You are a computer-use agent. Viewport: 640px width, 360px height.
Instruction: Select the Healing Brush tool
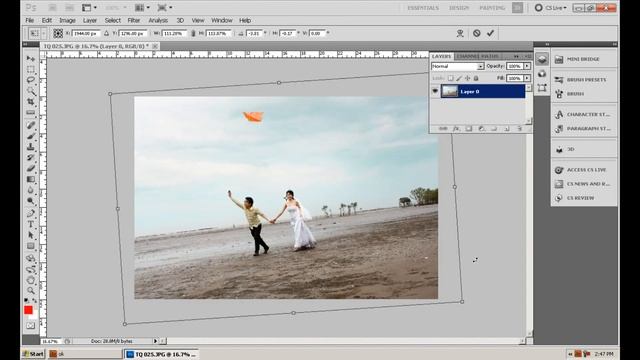pyautogui.click(x=31, y=125)
